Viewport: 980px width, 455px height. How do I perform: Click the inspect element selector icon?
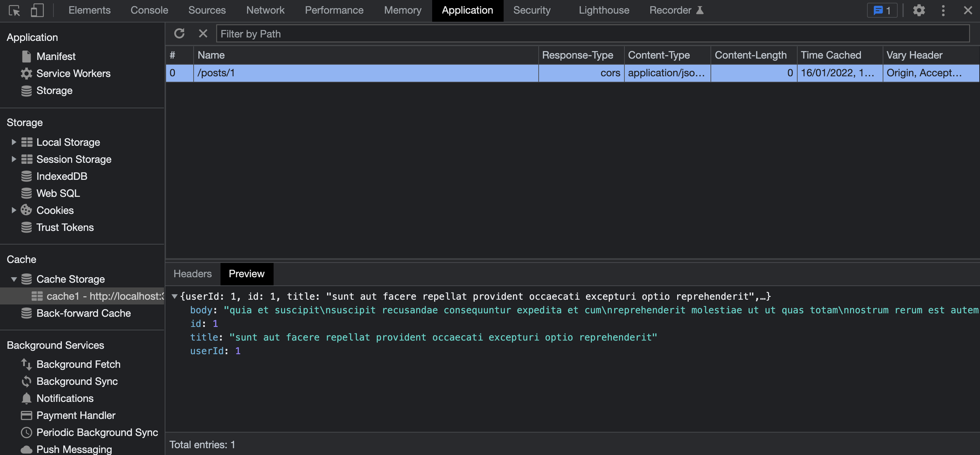pyautogui.click(x=14, y=10)
